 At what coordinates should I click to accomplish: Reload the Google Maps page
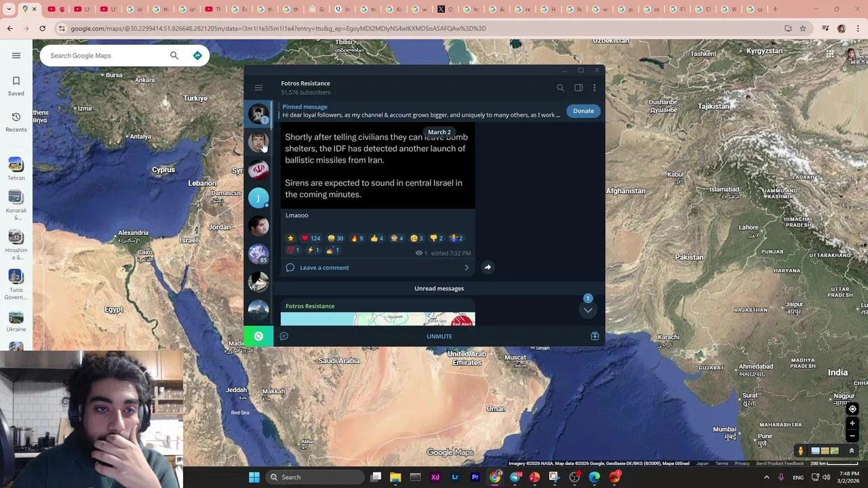coord(42,28)
